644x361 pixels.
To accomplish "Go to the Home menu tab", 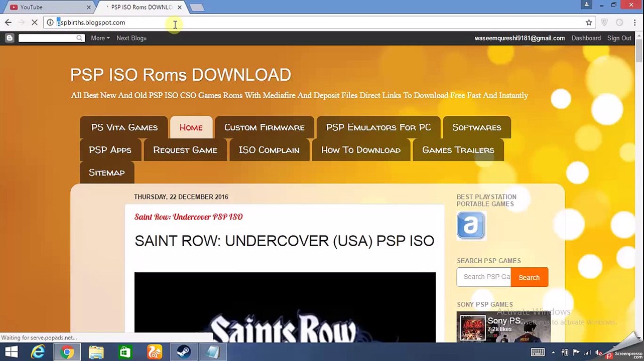I will pos(191,127).
